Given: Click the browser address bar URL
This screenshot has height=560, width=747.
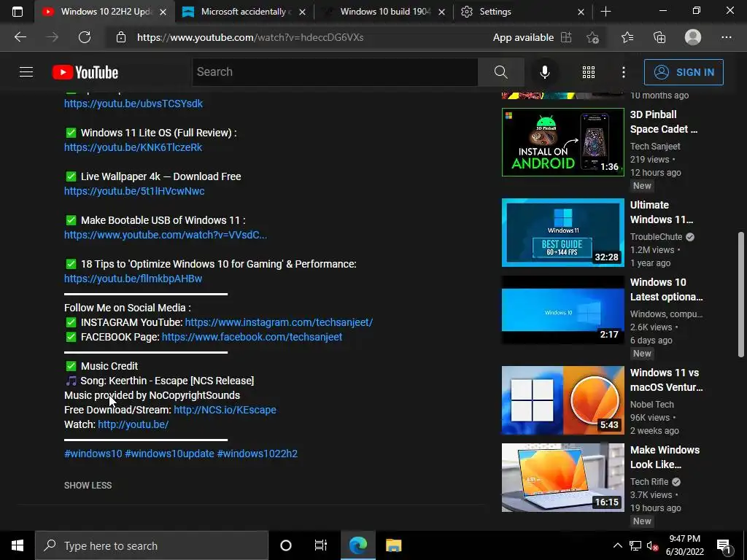Looking at the screenshot, I should pyautogui.click(x=250, y=37).
